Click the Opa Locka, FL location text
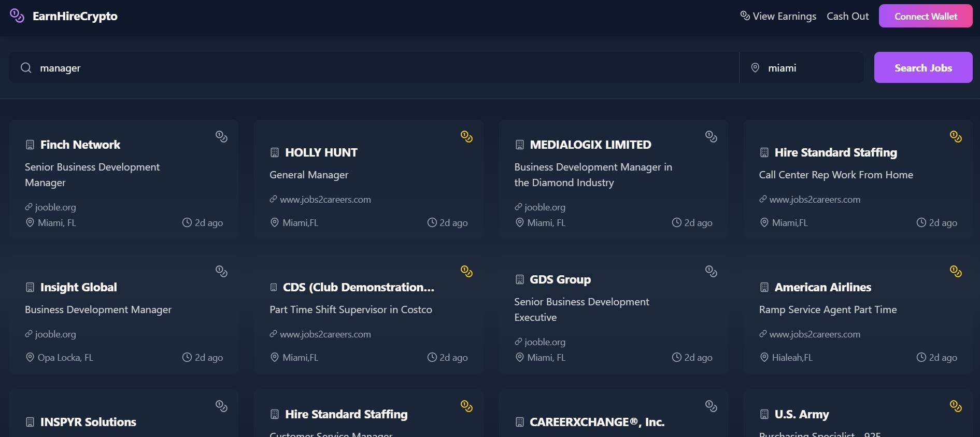The image size is (980, 437). pos(65,357)
